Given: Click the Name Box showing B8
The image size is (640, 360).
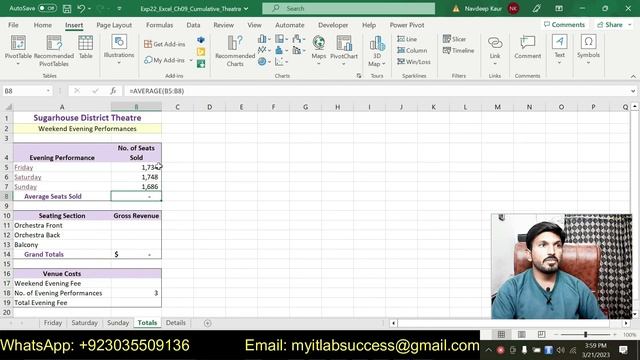Looking at the screenshot, I should [x=27, y=91].
